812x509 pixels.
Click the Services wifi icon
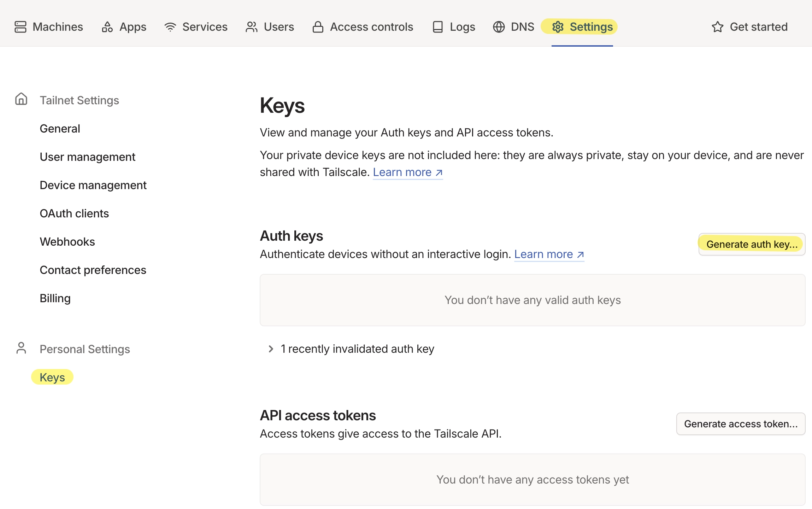[170, 27]
